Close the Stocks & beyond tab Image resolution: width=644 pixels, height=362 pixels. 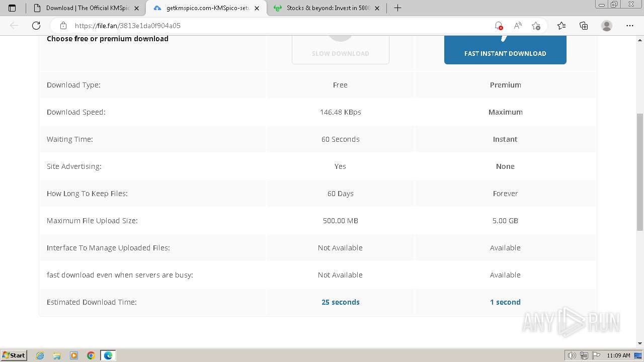tap(377, 8)
